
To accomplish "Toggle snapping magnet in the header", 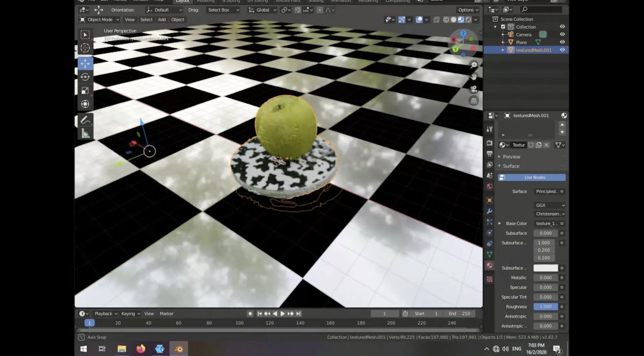I will tap(298, 10).
